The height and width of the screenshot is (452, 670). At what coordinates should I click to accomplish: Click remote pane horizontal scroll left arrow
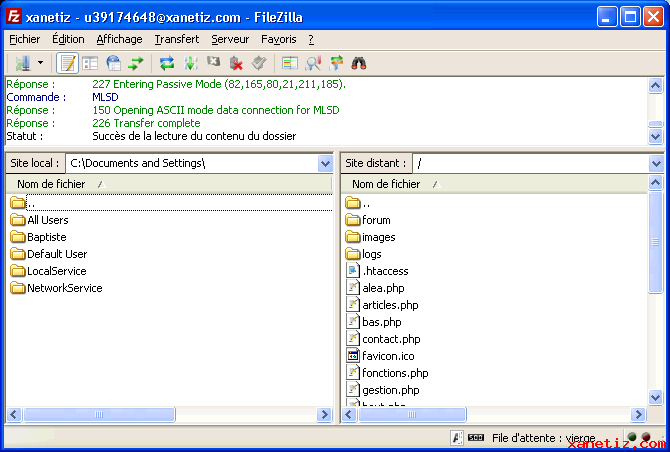click(x=349, y=414)
